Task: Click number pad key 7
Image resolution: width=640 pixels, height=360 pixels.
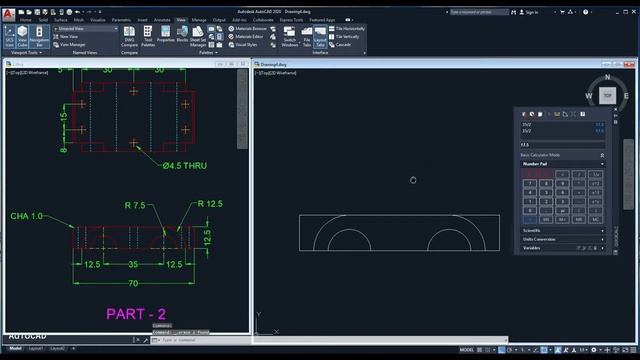Action: (x=530, y=184)
